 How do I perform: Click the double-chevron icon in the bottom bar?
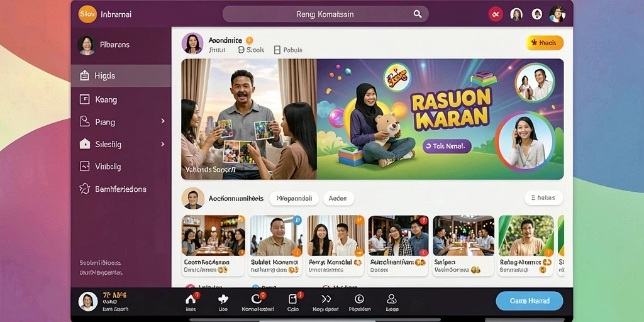(x=326, y=299)
